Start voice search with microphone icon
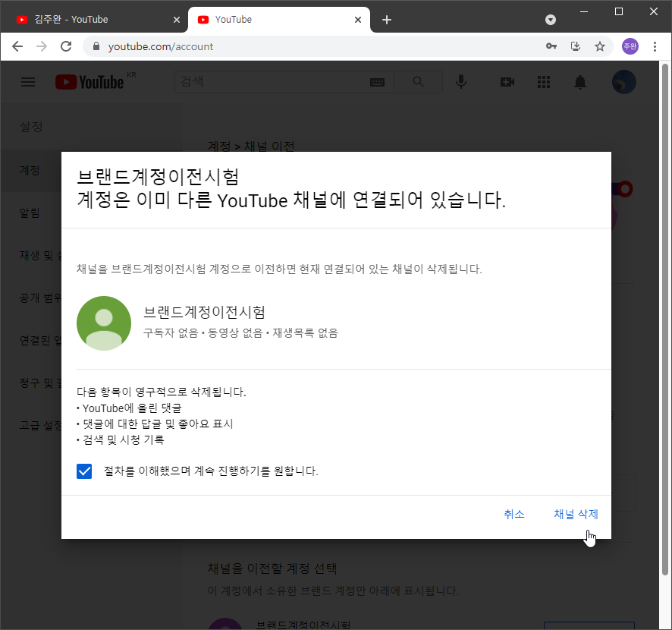The width and height of the screenshot is (672, 630). (461, 82)
